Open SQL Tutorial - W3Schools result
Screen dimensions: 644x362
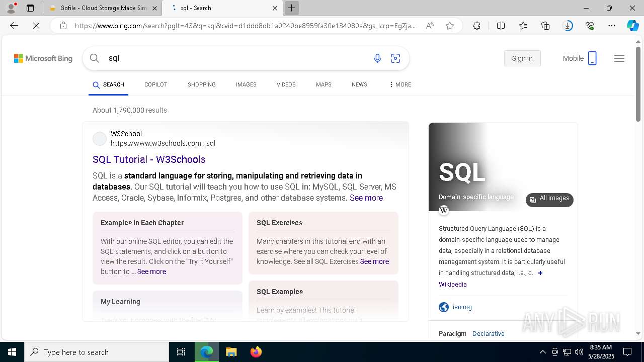149,159
